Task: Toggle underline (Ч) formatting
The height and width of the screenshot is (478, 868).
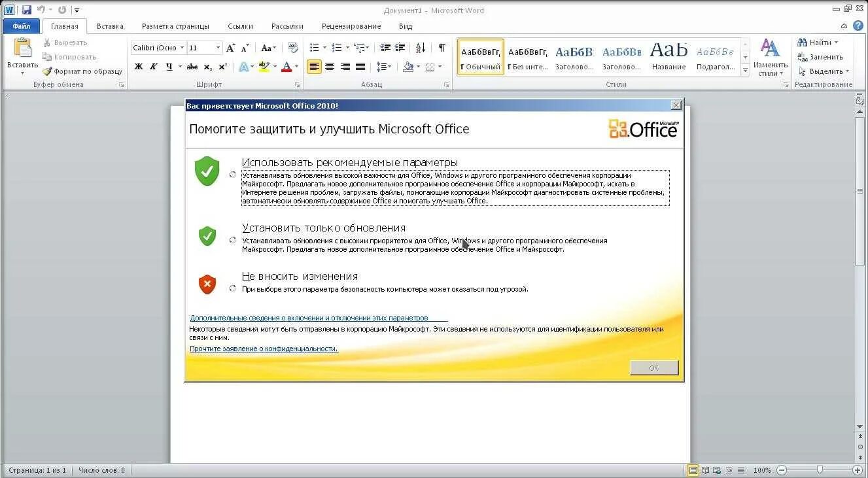Action: (169, 67)
